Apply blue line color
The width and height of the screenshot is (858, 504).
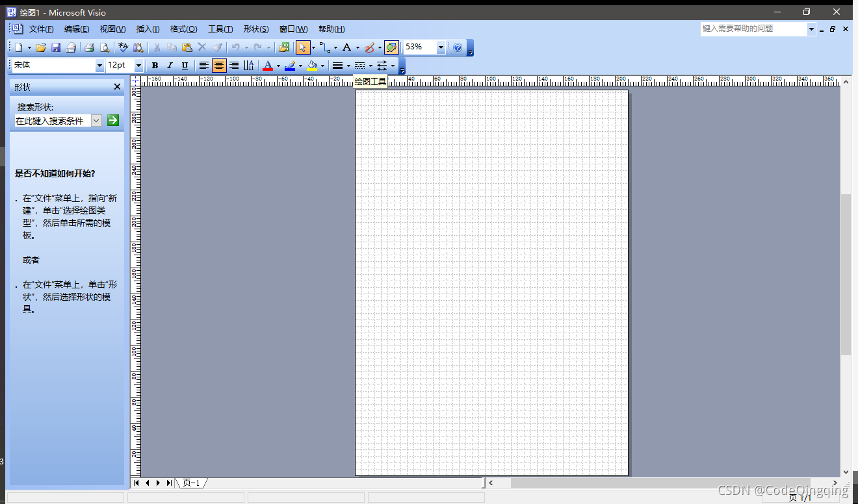tap(290, 66)
